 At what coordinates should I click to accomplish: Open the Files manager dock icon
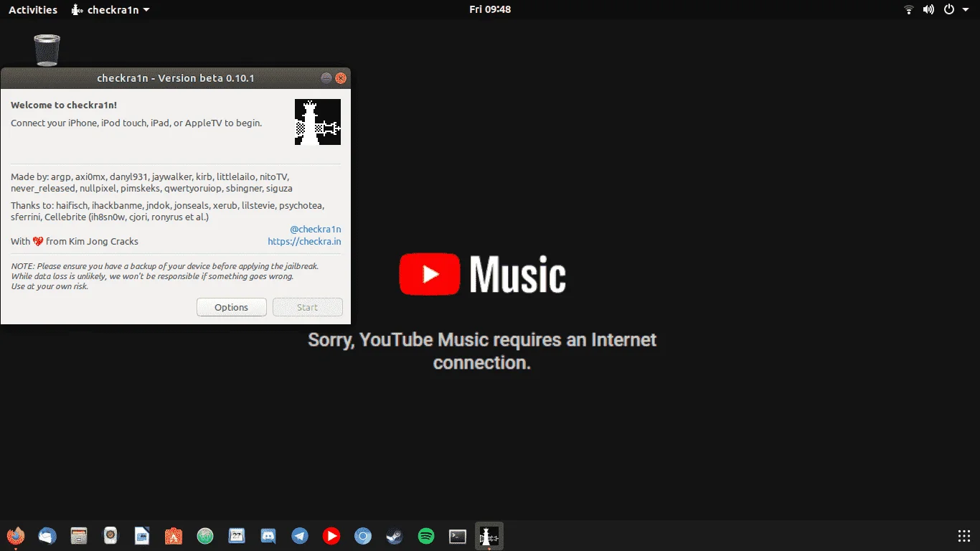79,536
